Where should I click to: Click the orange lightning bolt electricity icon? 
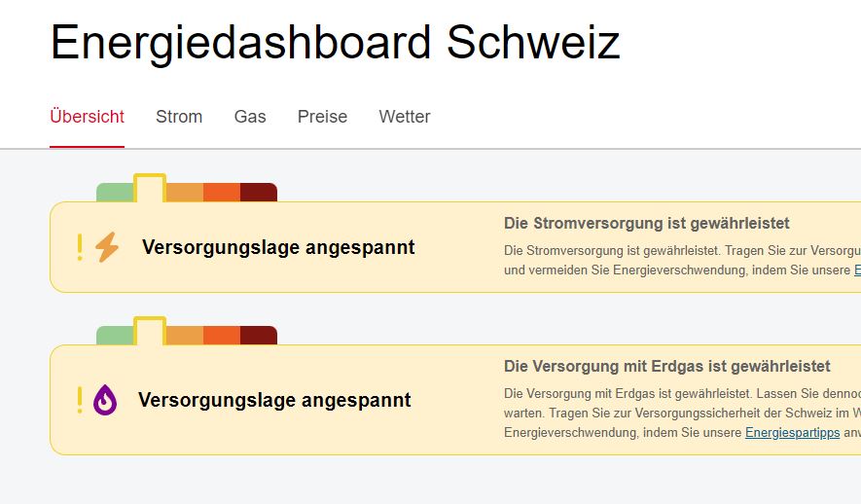[106, 247]
